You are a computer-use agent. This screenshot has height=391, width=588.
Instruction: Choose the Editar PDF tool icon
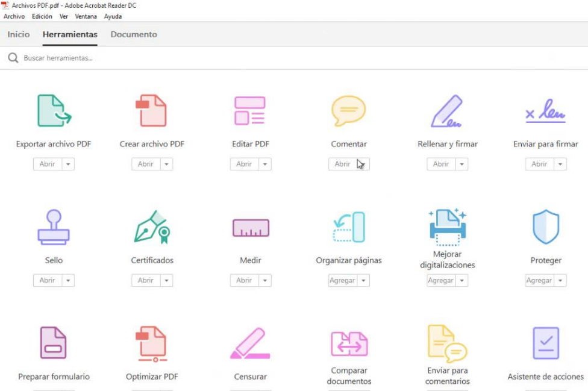point(250,111)
